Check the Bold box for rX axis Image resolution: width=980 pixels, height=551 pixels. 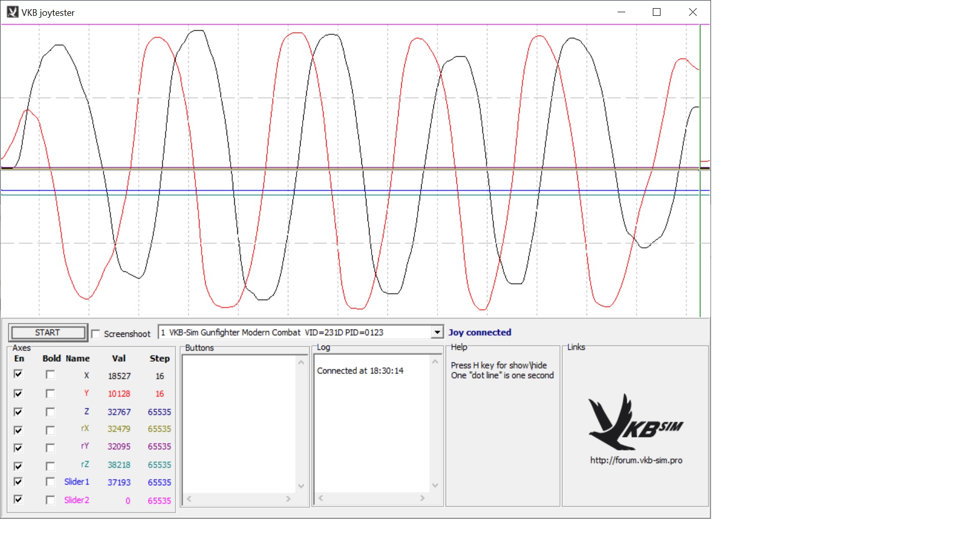tap(50, 430)
